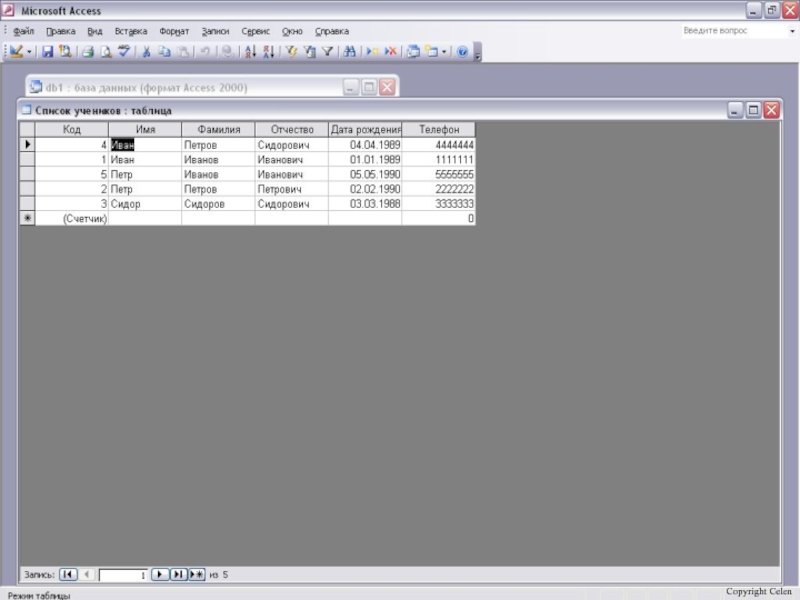Click the new record navigation button

(x=197, y=575)
